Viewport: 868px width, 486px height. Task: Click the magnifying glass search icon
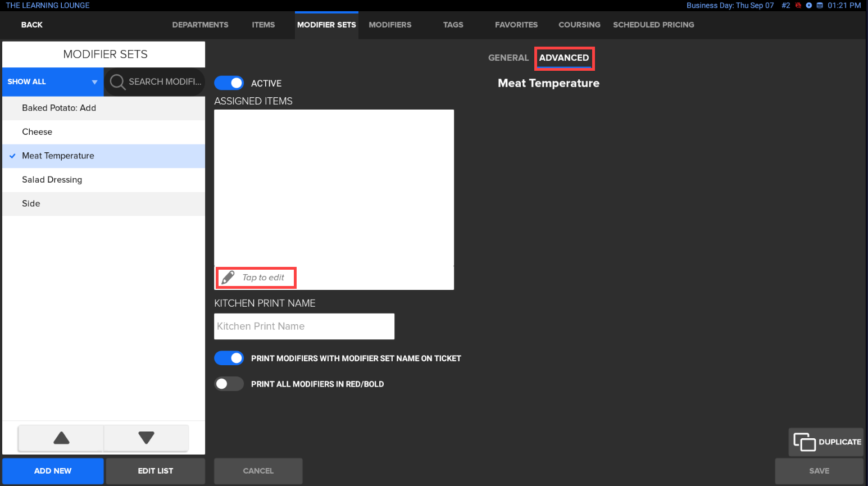[x=117, y=82]
